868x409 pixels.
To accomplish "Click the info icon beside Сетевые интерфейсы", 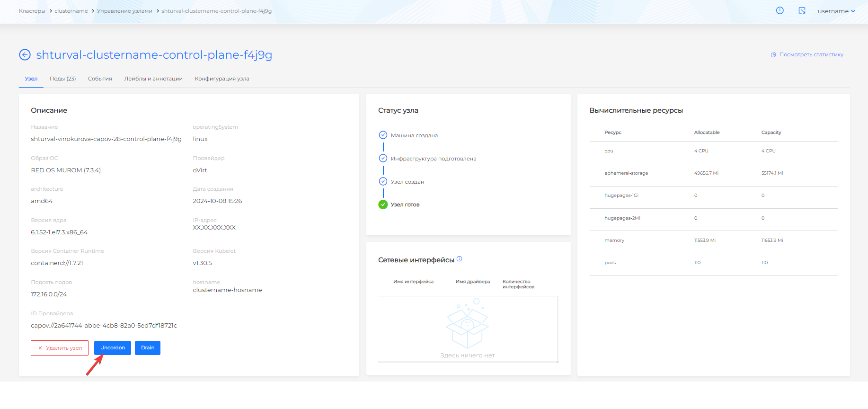I will (459, 259).
